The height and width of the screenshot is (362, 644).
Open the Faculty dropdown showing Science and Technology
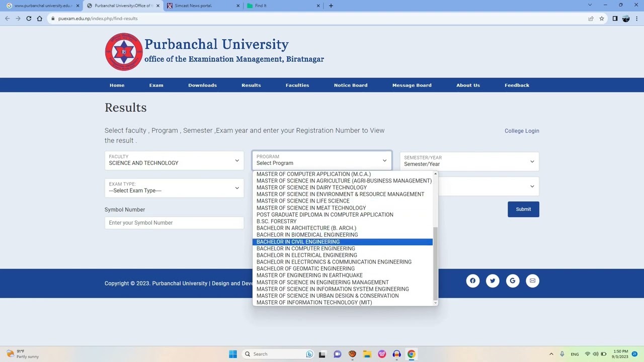tap(174, 160)
